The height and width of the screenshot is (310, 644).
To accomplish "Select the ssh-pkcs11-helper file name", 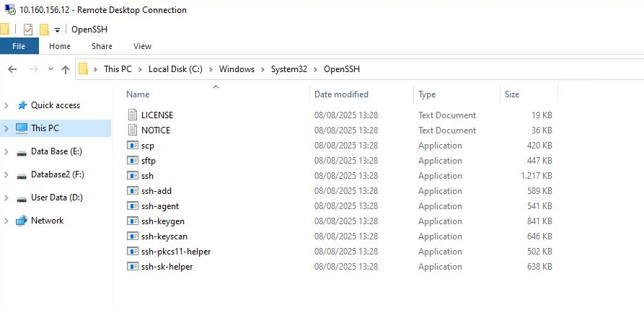I will (x=176, y=252).
